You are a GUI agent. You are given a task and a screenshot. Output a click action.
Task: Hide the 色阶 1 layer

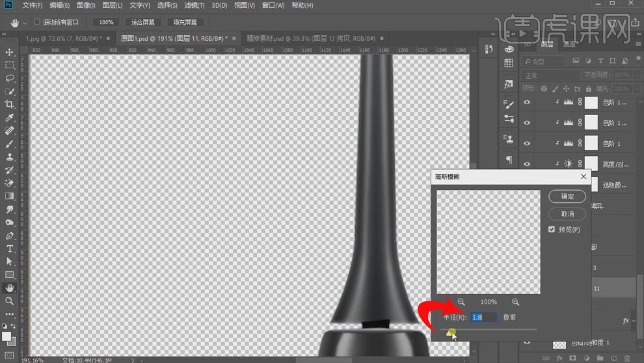pos(527,143)
